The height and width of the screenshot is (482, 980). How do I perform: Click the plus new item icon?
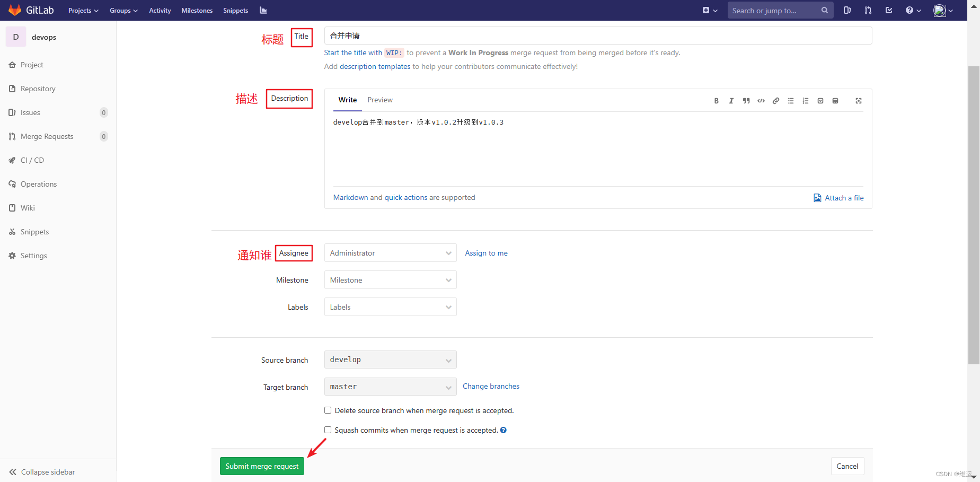[706, 10]
